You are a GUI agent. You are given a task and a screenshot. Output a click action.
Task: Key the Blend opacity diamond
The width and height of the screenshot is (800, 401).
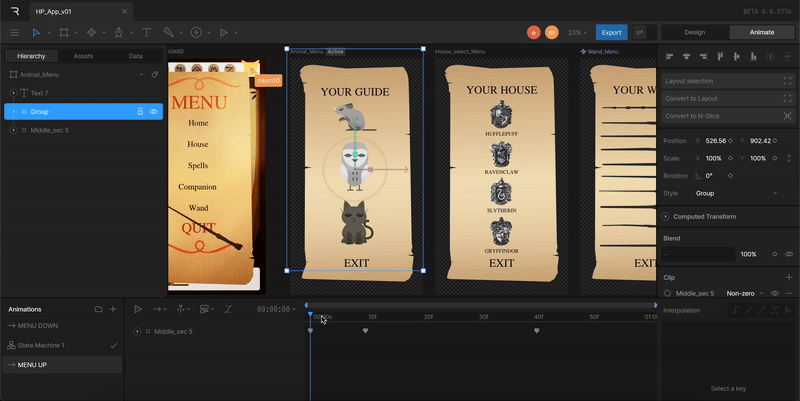click(x=775, y=254)
